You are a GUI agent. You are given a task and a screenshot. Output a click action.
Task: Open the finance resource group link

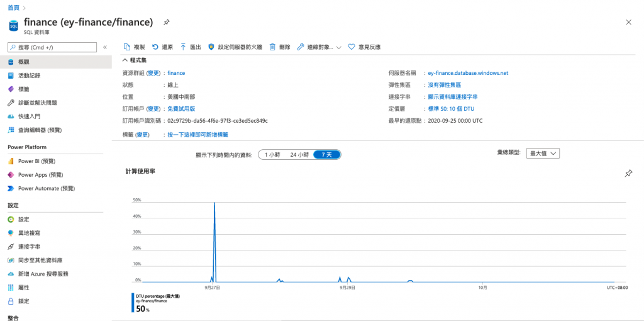coord(176,73)
